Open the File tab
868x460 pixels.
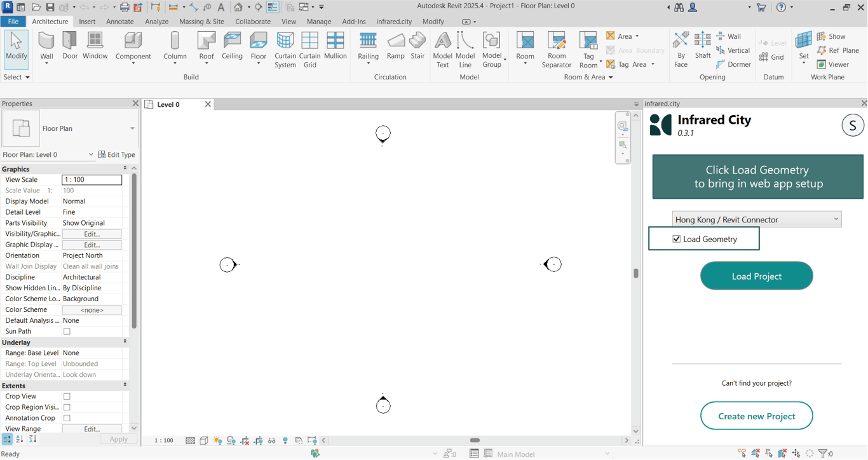click(13, 22)
